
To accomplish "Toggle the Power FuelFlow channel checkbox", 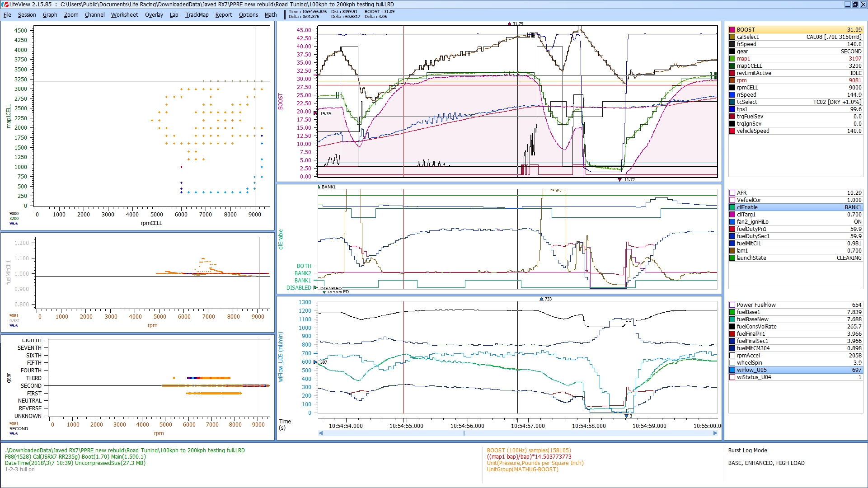I will (x=732, y=305).
